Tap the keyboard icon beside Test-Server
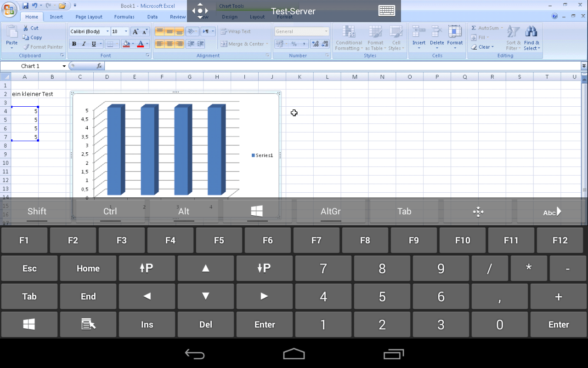 pos(387,11)
